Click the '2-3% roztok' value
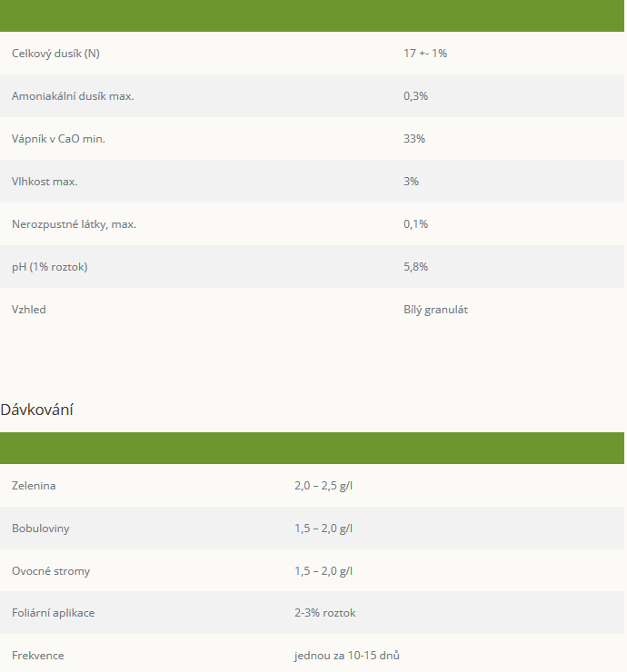 (324, 613)
